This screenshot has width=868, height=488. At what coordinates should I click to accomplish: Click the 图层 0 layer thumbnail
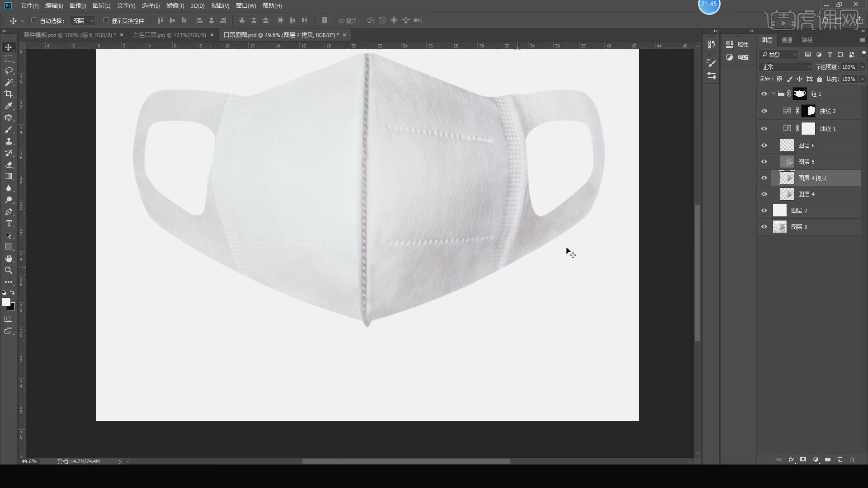(780, 227)
